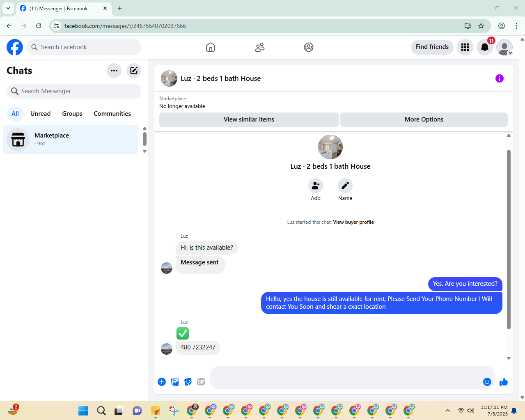The width and height of the screenshot is (525, 420).
Task: Bookmark this page with star icon
Action: point(481,26)
